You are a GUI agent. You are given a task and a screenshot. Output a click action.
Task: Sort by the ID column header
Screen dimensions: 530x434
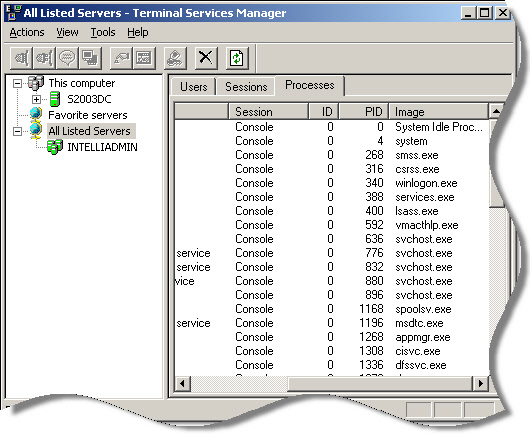323,112
